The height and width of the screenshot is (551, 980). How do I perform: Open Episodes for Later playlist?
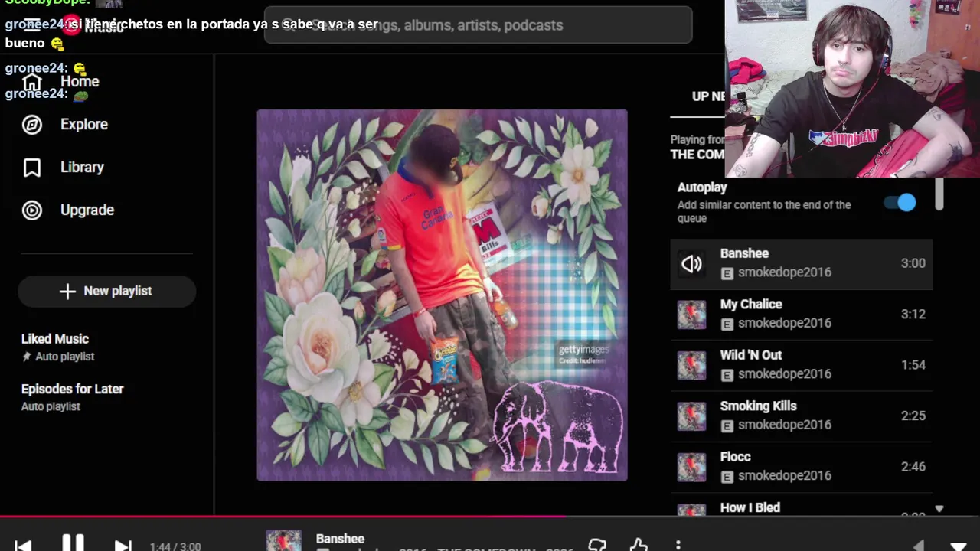[73, 397]
